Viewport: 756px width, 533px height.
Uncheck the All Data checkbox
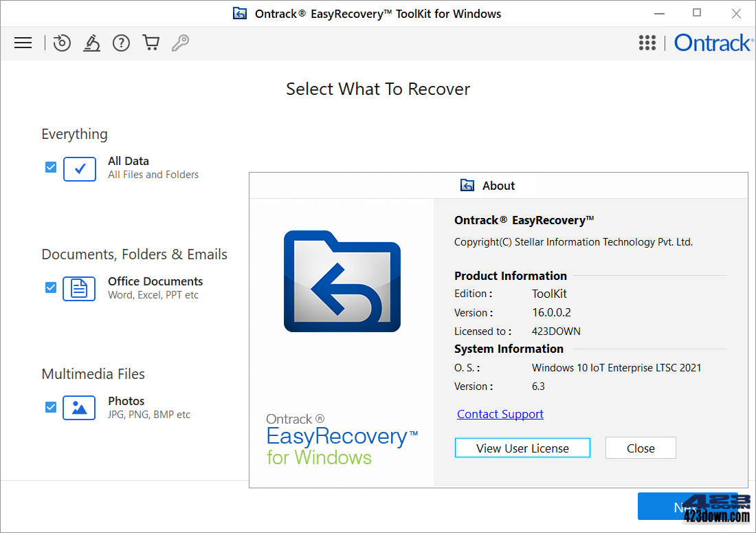(50, 166)
